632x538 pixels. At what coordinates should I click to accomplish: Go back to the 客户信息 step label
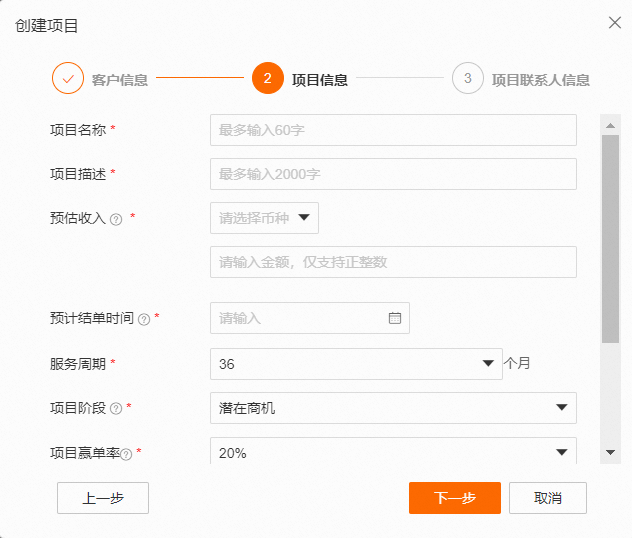point(120,80)
